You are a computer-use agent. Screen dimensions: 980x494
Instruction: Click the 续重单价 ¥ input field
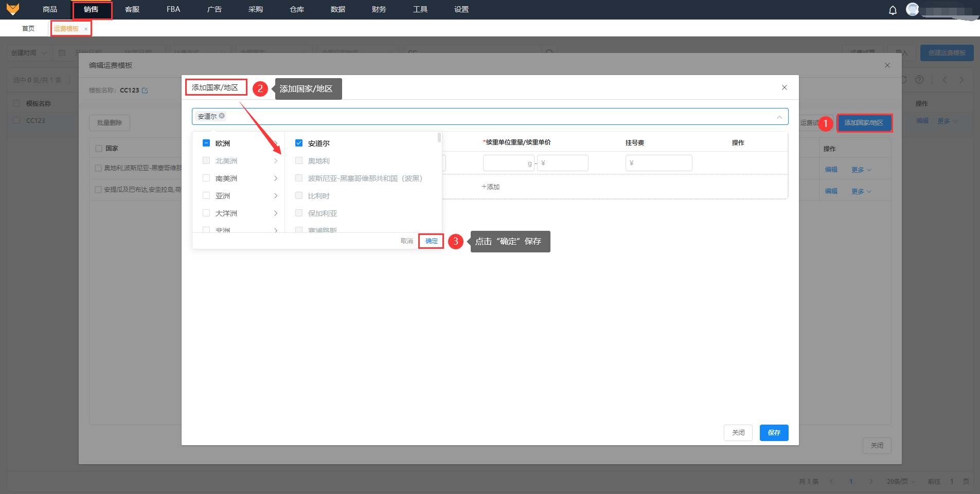click(563, 163)
